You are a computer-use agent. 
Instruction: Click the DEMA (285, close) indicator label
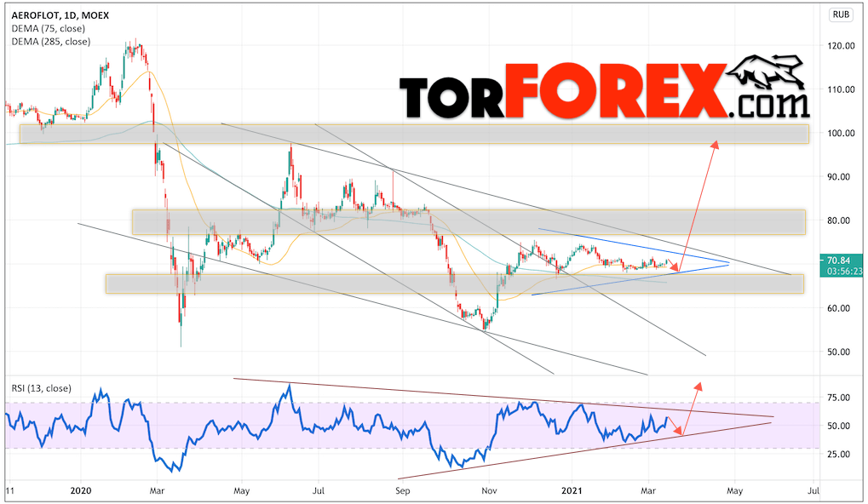coord(51,42)
